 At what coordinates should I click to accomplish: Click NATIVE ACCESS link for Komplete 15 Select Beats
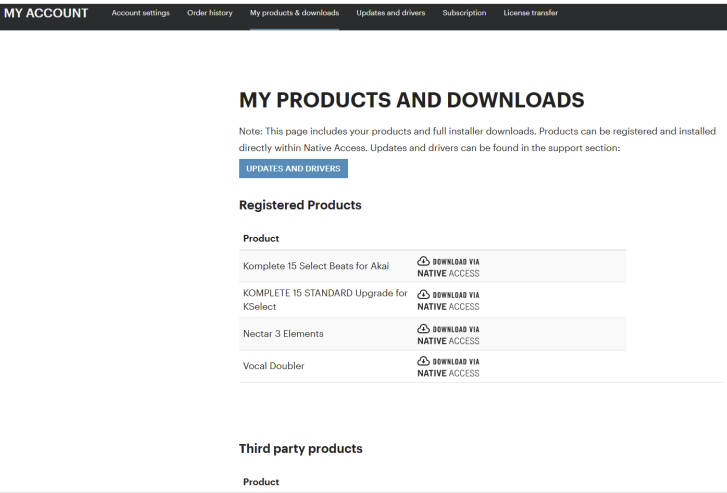448,274
